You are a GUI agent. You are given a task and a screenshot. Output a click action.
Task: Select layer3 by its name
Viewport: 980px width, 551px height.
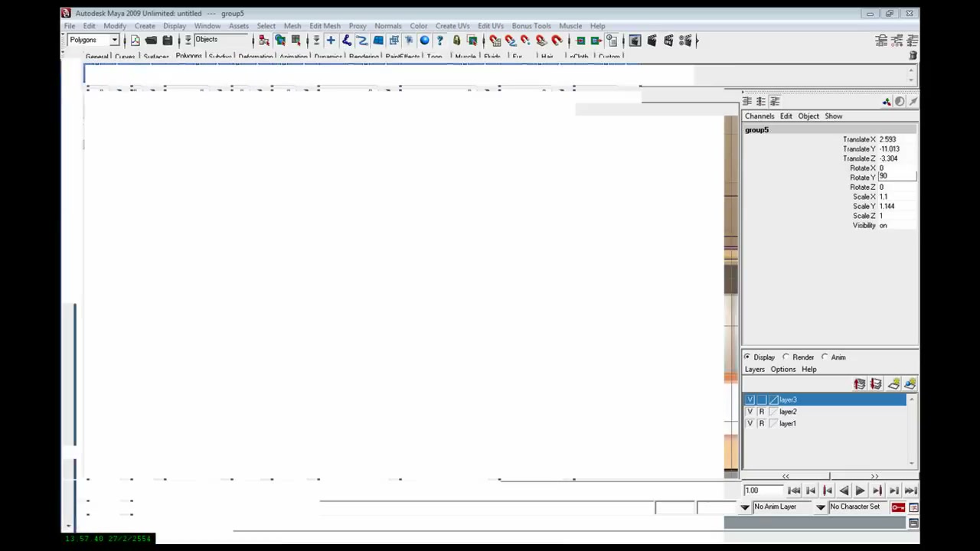click(x=788, y=399)
